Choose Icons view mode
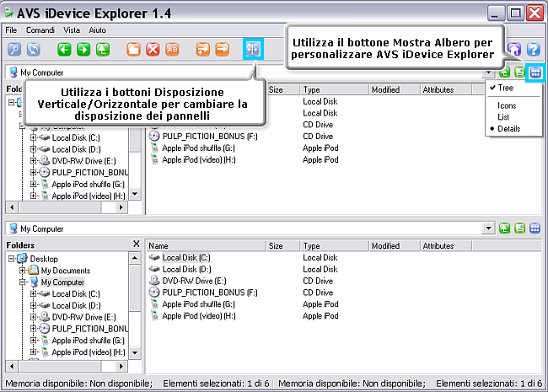The height and width of the screenshot is (392, 548). (513, 105)
